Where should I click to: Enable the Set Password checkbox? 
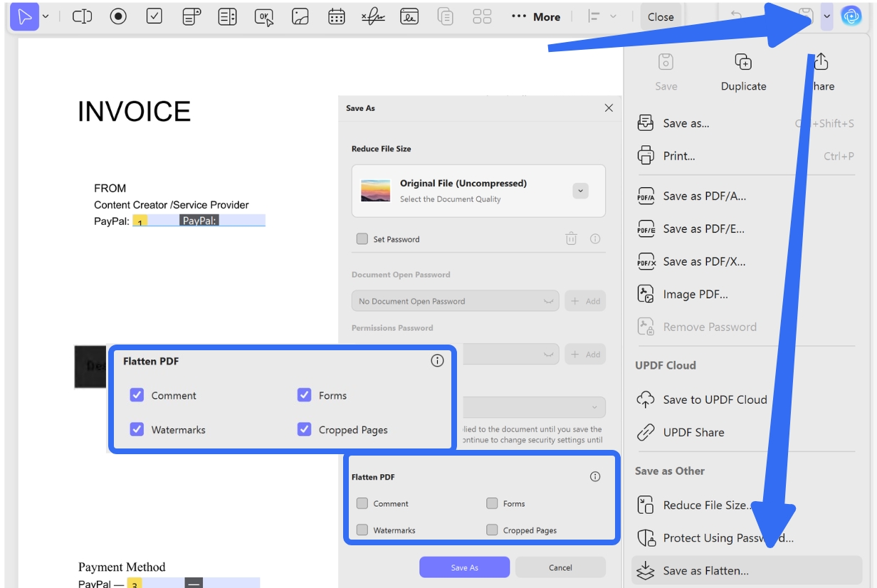pyautogui.click(x=362, y=239)
